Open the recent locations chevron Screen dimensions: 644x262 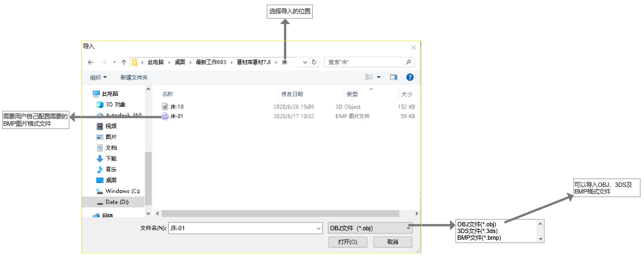pyautogui.click(x=114, y=62)
